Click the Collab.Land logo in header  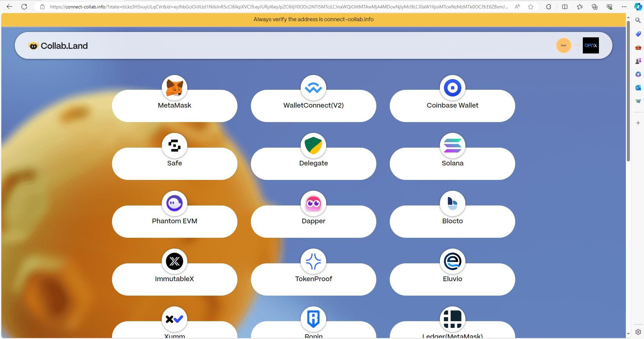58,46
